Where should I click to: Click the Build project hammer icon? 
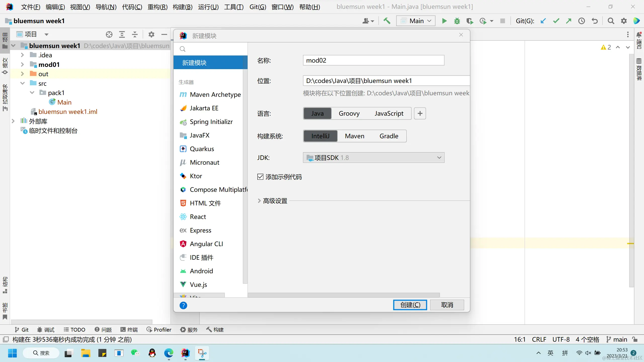pos(387,21)
